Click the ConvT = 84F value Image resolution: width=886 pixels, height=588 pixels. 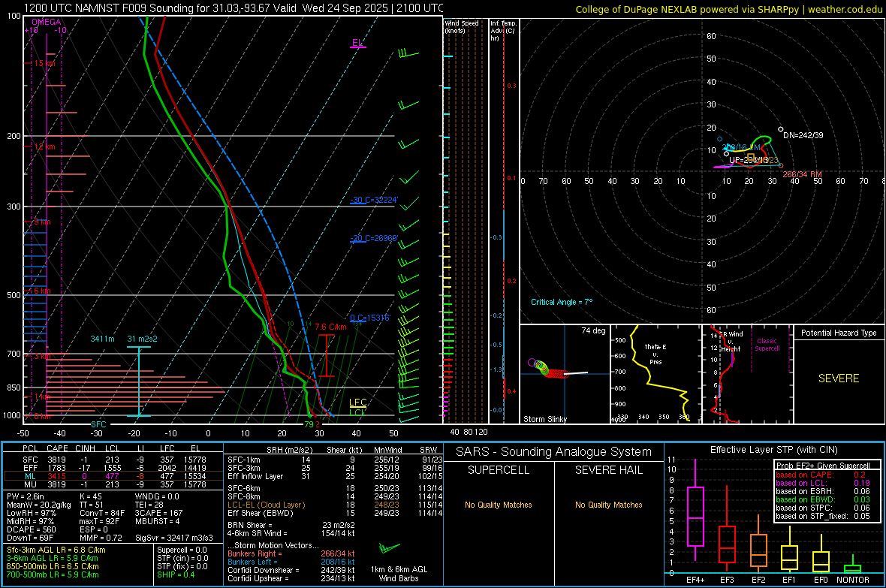[x=102, y=513]
